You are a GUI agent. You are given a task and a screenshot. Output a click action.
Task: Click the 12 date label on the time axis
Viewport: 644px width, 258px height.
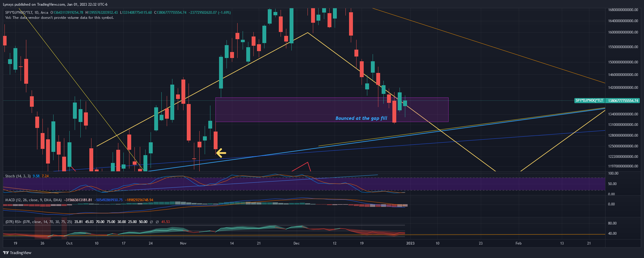click(334, 243)
